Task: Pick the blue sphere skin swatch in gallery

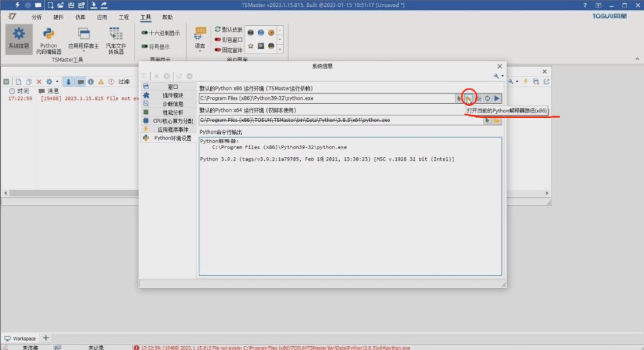Action: click(x=260, y=33)
